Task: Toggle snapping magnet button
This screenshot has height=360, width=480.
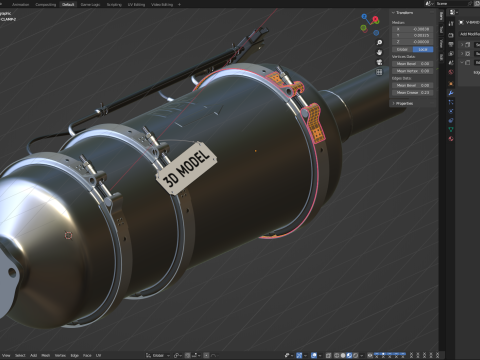Action: coord(188,356)
